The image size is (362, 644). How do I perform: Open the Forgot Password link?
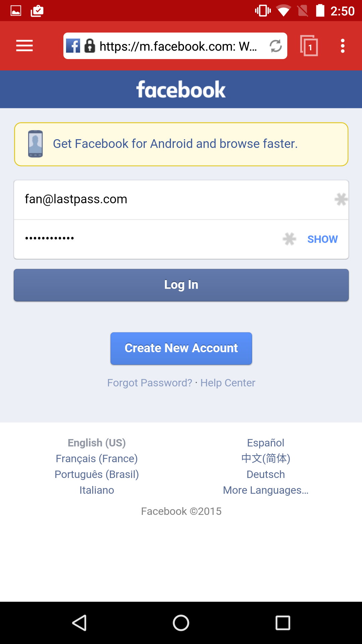149,383
